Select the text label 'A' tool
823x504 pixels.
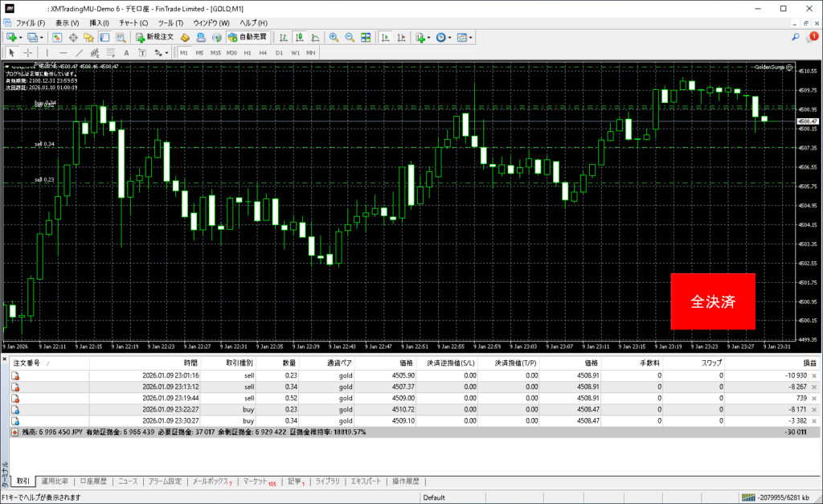pos(126,52)
